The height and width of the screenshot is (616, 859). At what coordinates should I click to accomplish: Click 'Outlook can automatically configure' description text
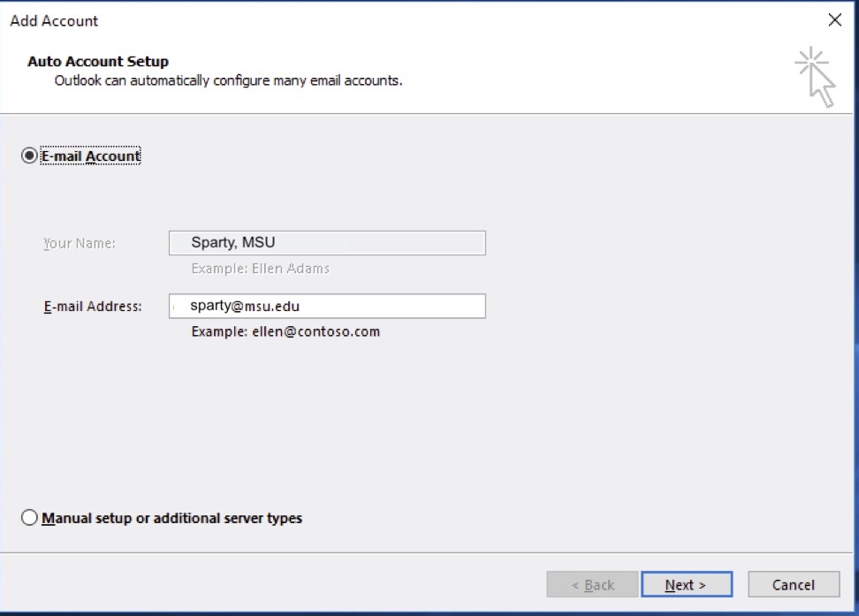[x=228, y=80]
